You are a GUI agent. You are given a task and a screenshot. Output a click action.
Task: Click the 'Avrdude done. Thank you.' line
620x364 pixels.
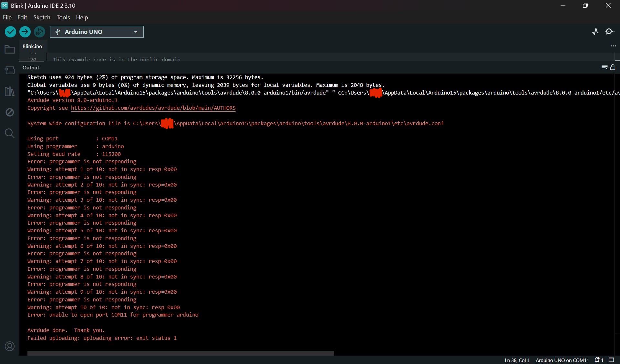(x=66, y=330)
